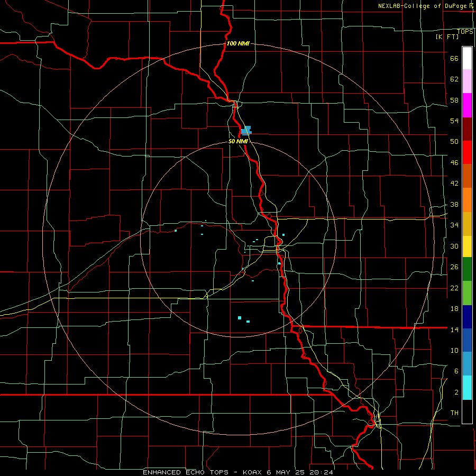
Task: Pick the magenta legend swatch beside 58
Action: [467, 105]
